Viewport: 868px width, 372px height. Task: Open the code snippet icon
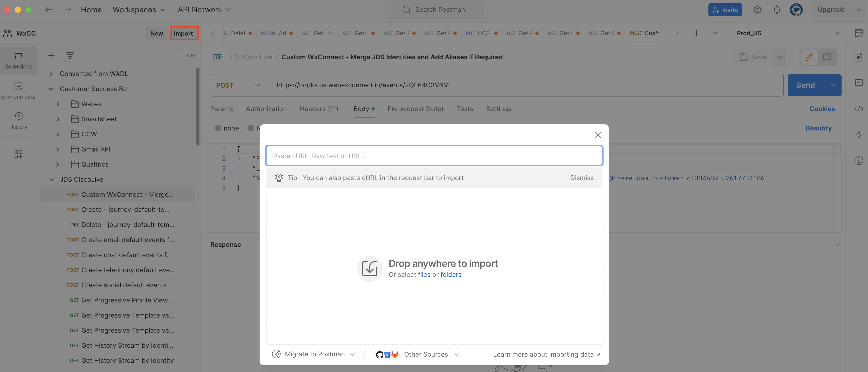(x=858, y=108)
